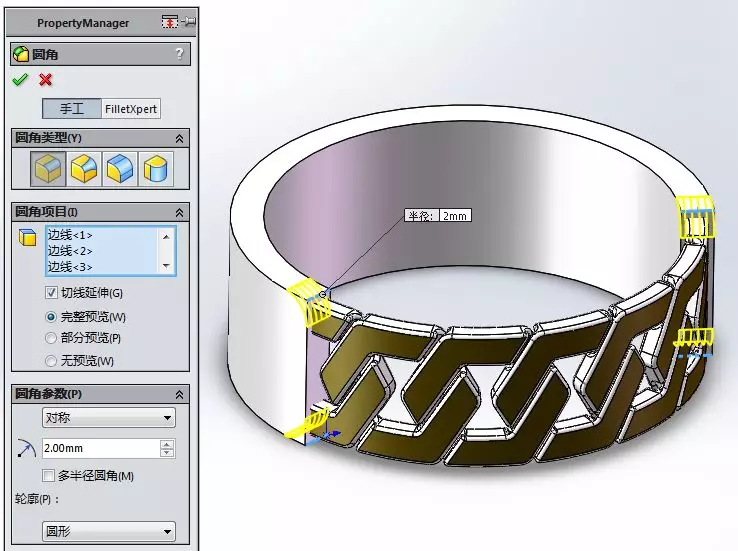Click the 半径 callout label in viewport
This screenshot has width=738, height=551.
point(422,216)
